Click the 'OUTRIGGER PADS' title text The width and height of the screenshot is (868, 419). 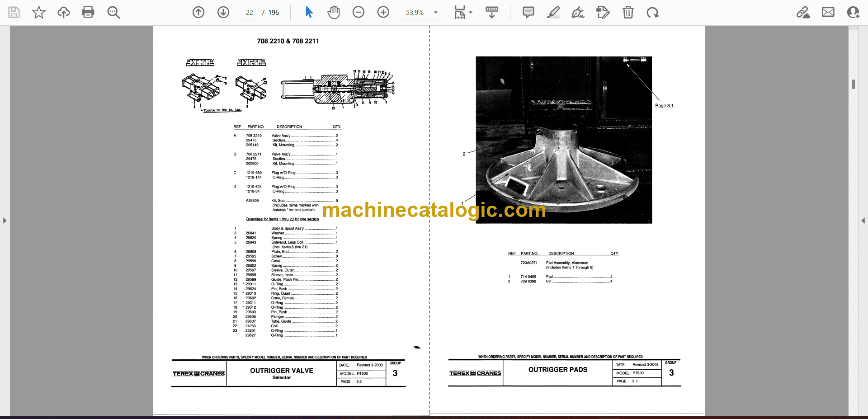[558, 370]
